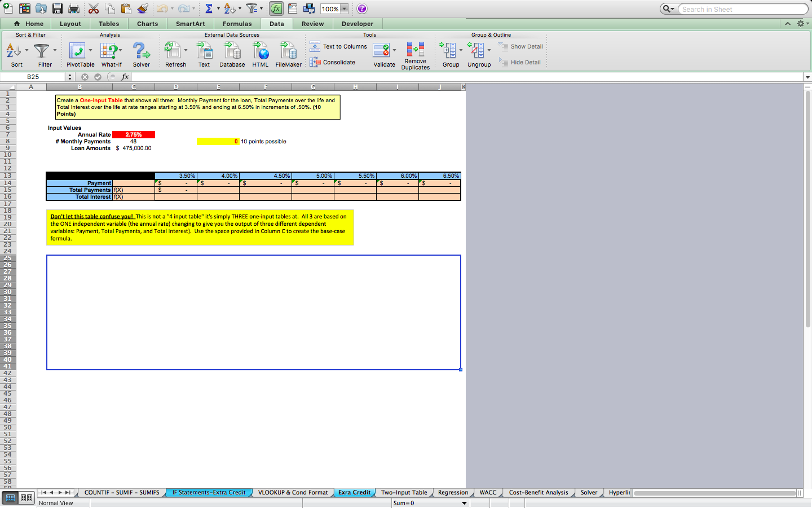The image size is (812, 508).
Task: Click the Database import icon
Action: click(x=232, y=54)
